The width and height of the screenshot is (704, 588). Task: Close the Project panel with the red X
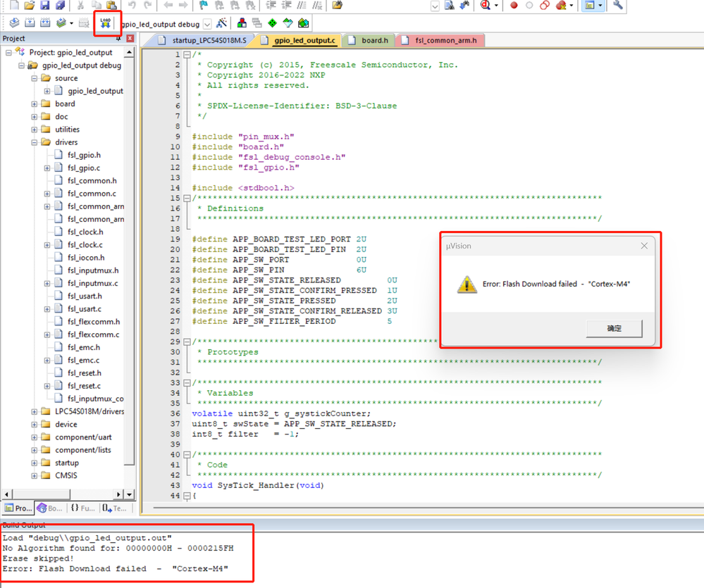click(x=130, y=39)
